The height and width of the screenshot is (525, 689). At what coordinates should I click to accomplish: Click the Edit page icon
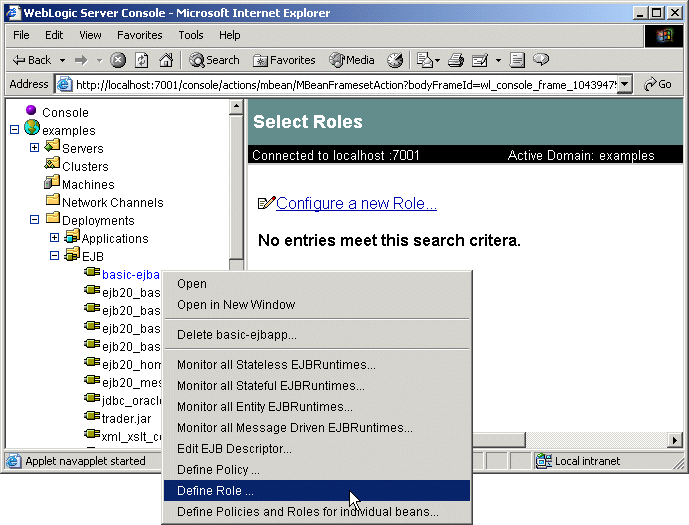(x=480, y=60)
